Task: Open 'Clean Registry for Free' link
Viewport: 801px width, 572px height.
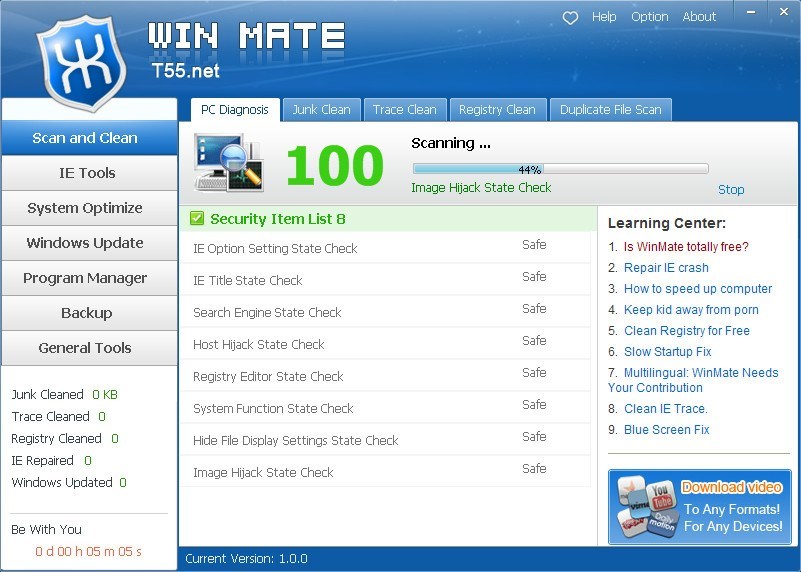Action: (x=687, y=330)
